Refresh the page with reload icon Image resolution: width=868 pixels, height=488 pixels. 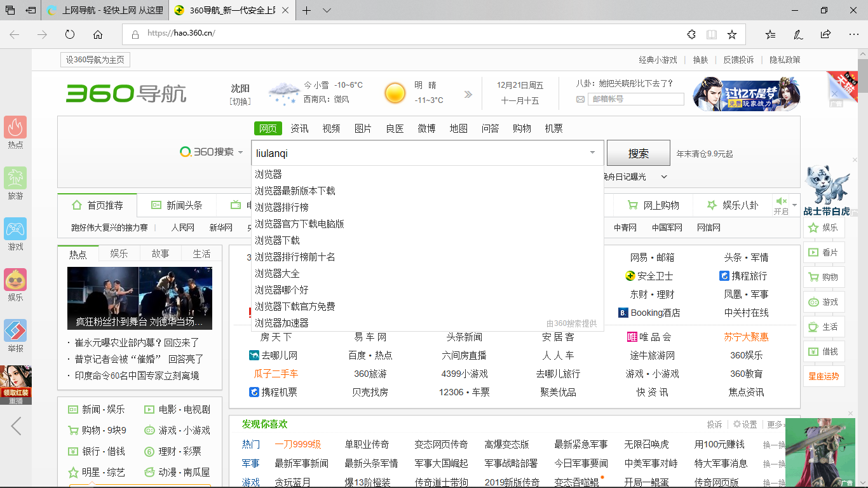(x=70, y=34)
